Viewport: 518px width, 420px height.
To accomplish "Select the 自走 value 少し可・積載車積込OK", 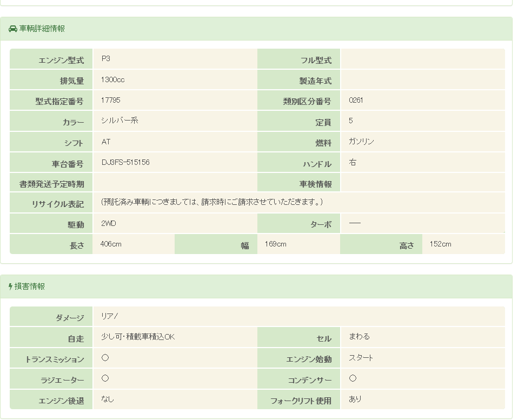I will (x=138, y=337).
